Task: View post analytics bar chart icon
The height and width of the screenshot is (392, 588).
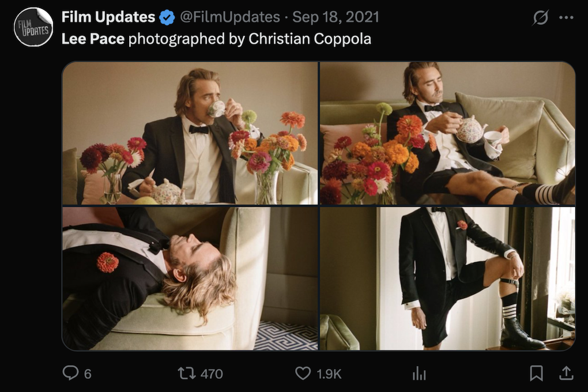Action: [419, 374]
